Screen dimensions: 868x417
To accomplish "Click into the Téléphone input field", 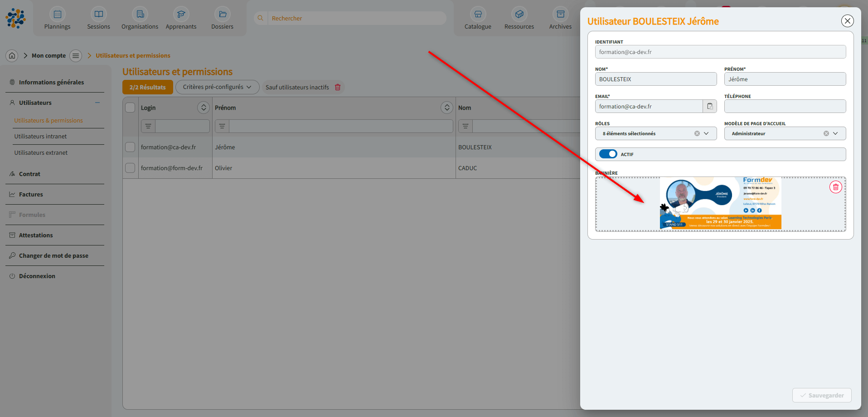I will [x=785, y=106].
